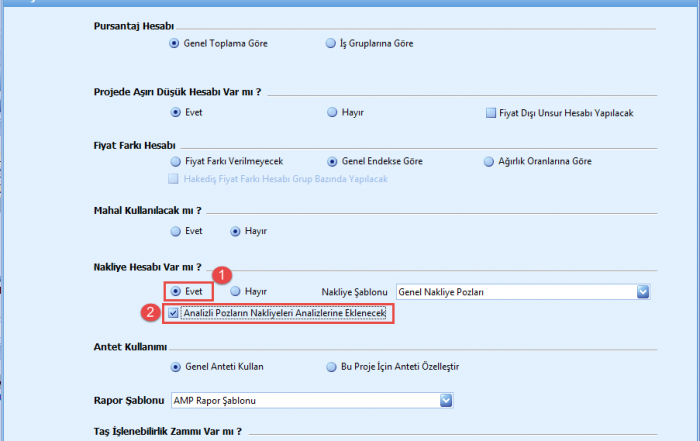The image size is (700, 441).
Task: Toggle Analizli Pozların Nakliyeleri Analizlerine Eklenecek
Action: coord(174,314)
